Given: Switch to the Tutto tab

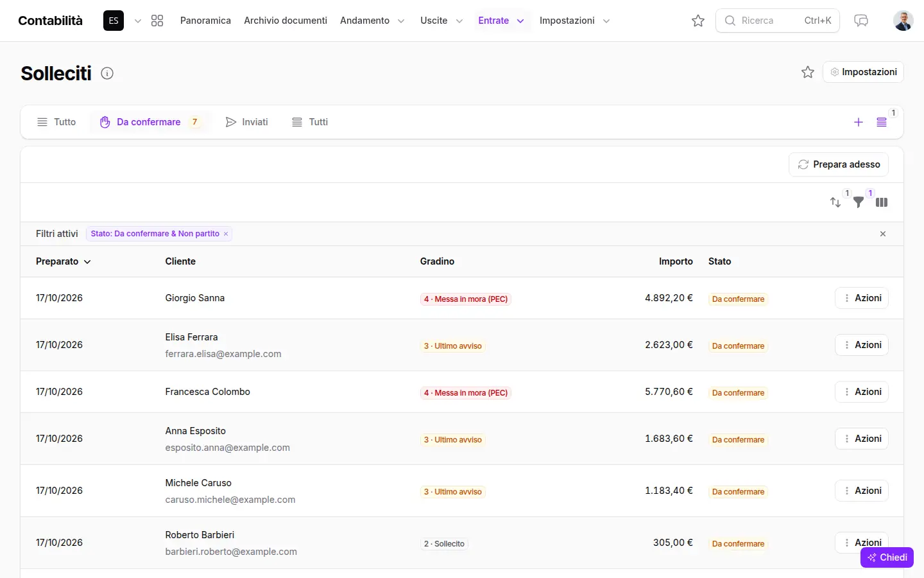Looking at the screenshot, I should point(56,122).
